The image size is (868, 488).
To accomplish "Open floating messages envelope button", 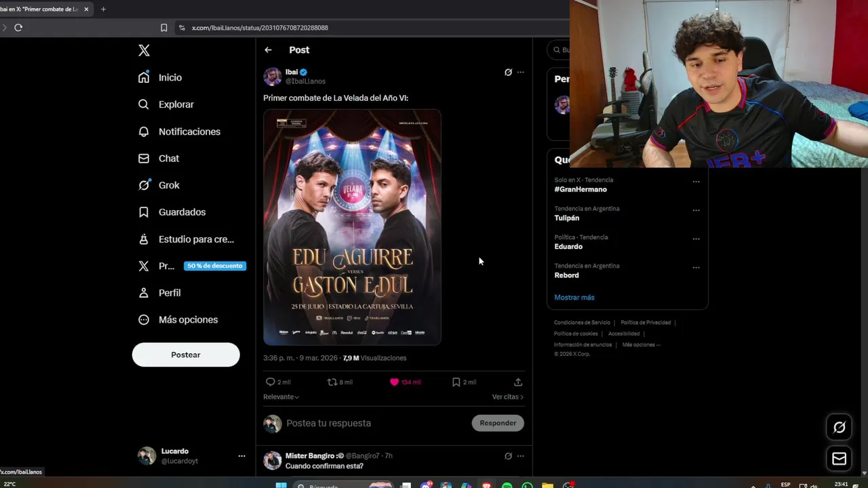I will 839,459.
